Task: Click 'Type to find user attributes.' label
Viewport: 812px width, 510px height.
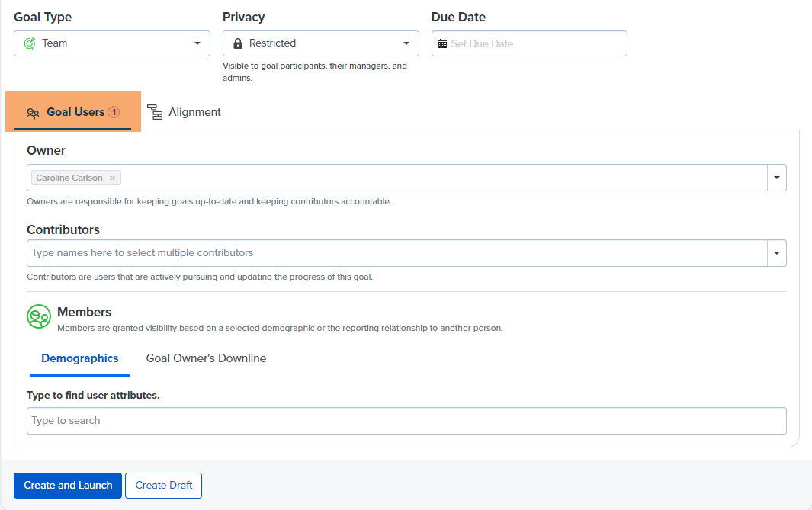Action: [93, 395]
